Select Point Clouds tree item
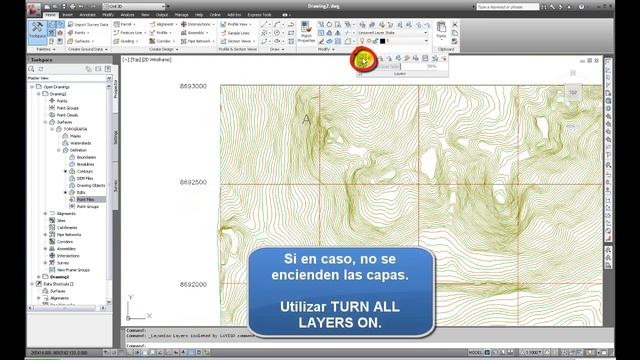This screenshot has width=640, height=360. [67, 115]
